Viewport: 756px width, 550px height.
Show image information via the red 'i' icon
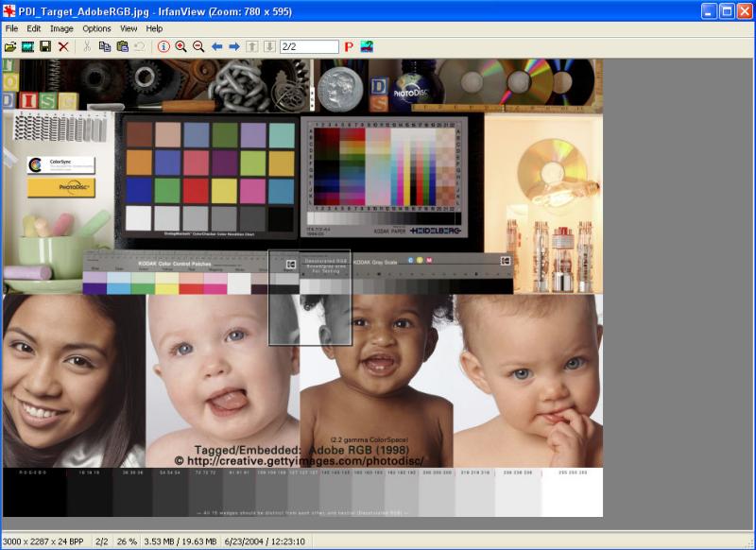(x=163, y=46)
